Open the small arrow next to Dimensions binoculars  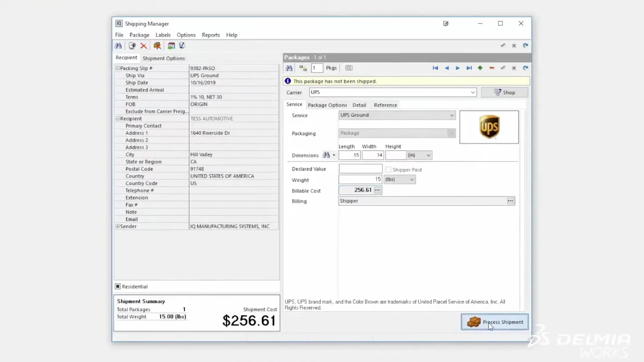(x=334, y=155)
